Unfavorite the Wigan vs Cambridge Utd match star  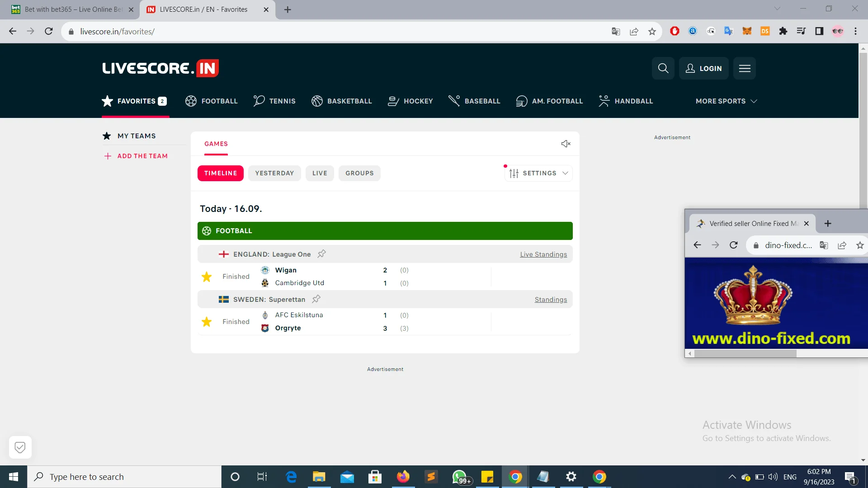point(207,277)
